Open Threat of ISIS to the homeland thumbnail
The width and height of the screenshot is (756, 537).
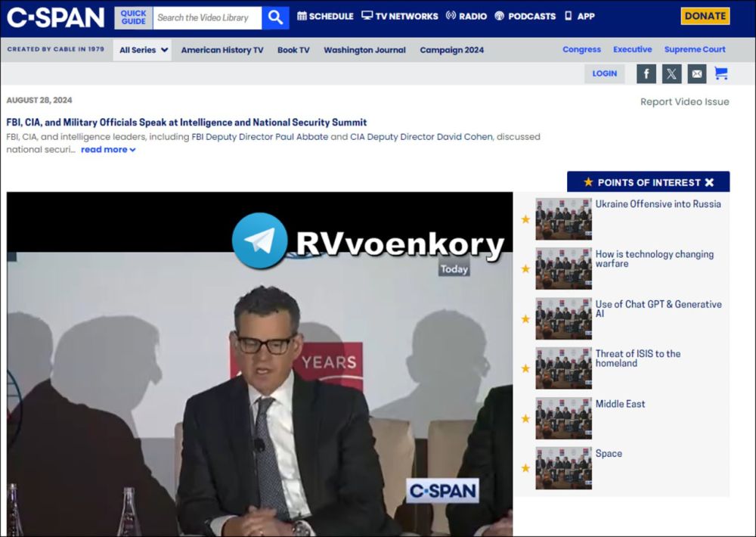pos(564,368)
